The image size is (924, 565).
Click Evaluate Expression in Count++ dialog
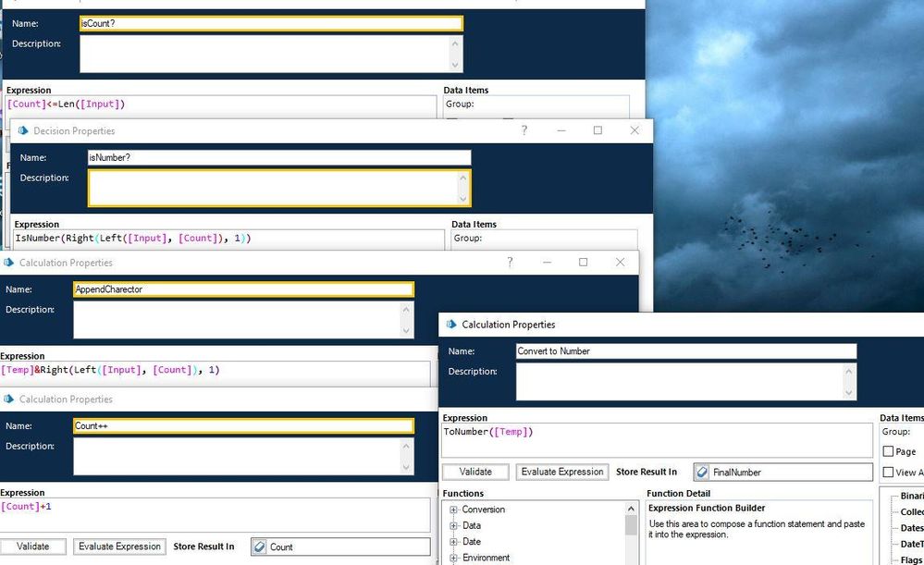(119, 547)
